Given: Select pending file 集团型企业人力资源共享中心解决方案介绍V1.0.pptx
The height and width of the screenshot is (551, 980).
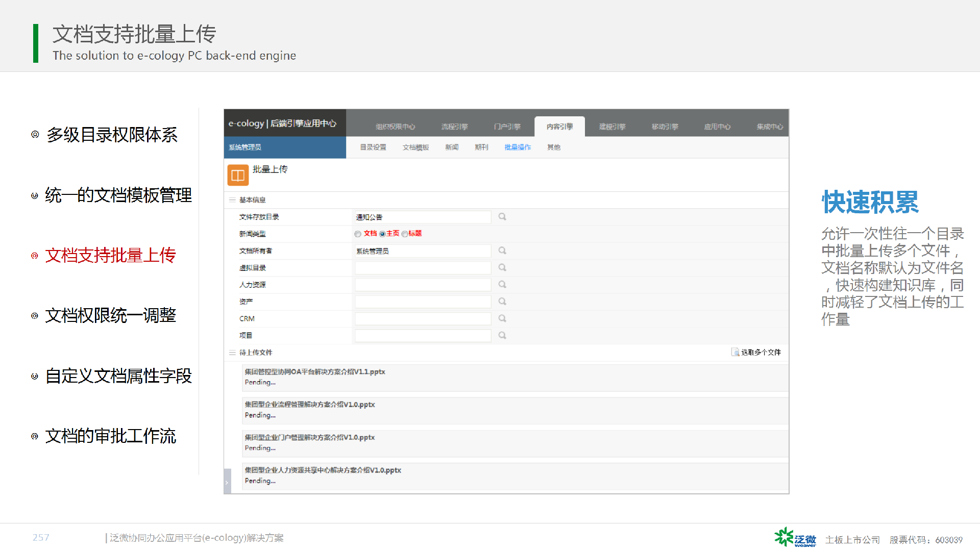Looking at the screenshot, I should tap(515, 476).
